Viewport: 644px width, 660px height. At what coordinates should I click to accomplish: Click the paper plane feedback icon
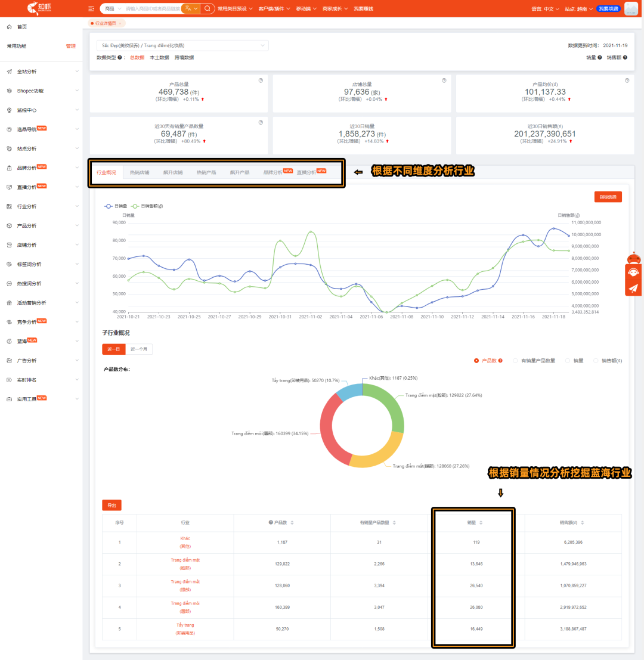pos(633,289)
